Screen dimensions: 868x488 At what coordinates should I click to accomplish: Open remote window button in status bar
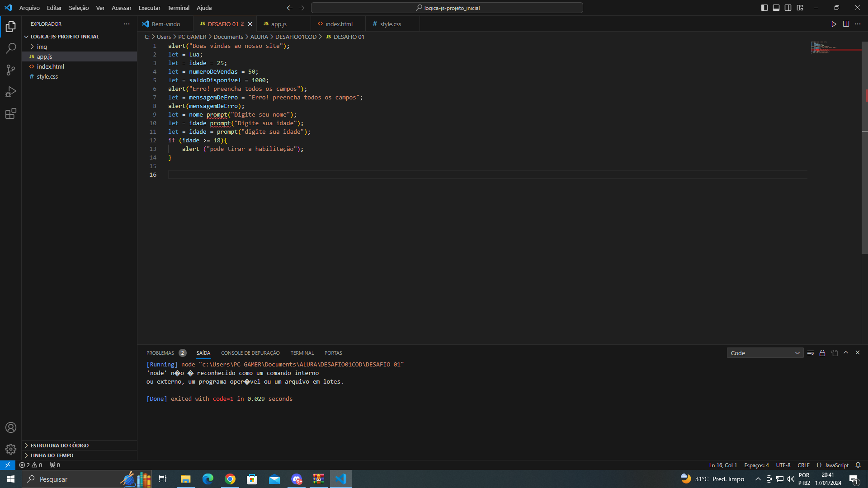8,465
